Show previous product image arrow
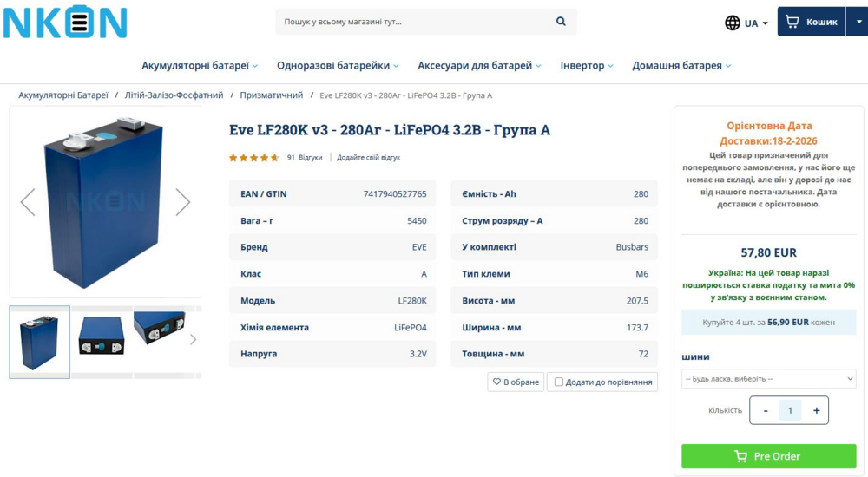The image size is (868, 477). (28, 202)
